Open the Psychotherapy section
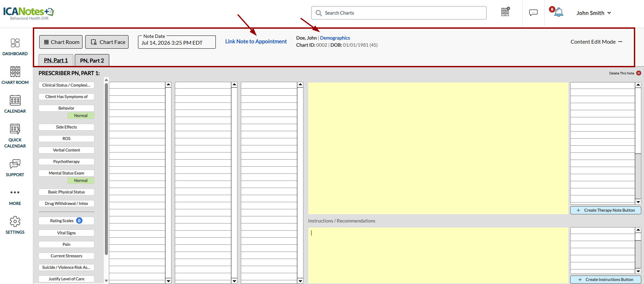644x284 pixels. click(66, 162)
